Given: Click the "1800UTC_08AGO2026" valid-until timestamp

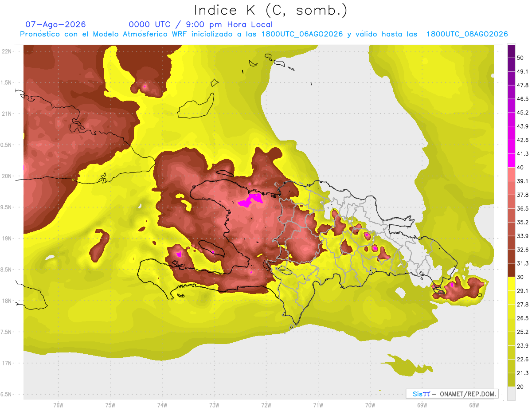Looking at the screenshot, I should (x=467, y=34).
